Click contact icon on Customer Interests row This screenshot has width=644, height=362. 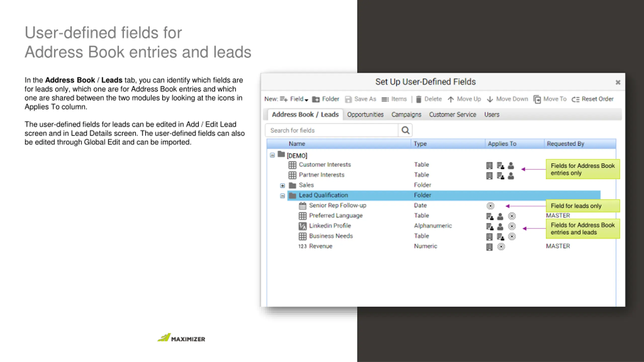coord(500,166)
